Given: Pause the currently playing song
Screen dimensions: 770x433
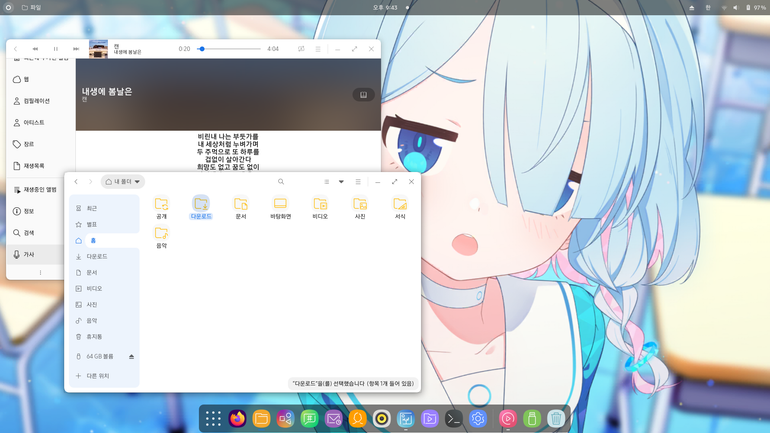Looking at the screenshot, I should [55, 49].
